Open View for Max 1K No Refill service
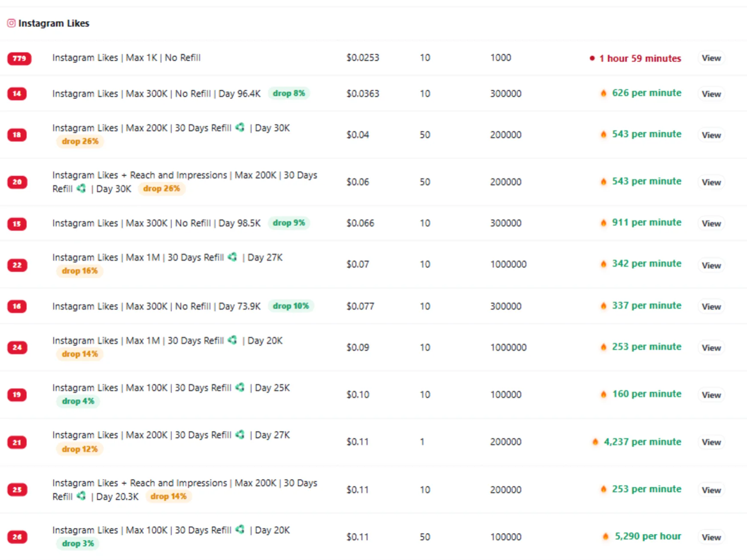Image resolution: width=747 pixels, height=560 pixels. [x=711, y=58]
